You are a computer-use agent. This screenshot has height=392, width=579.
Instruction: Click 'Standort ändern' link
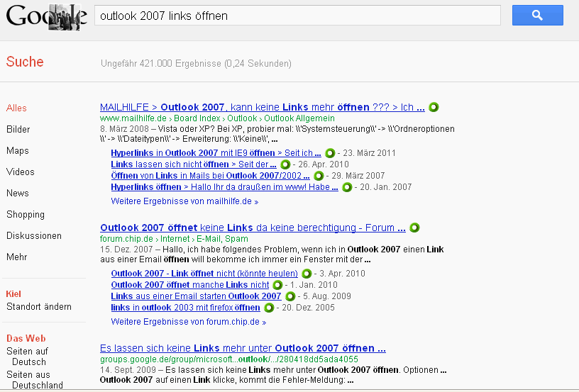click(x=39, y=307)
